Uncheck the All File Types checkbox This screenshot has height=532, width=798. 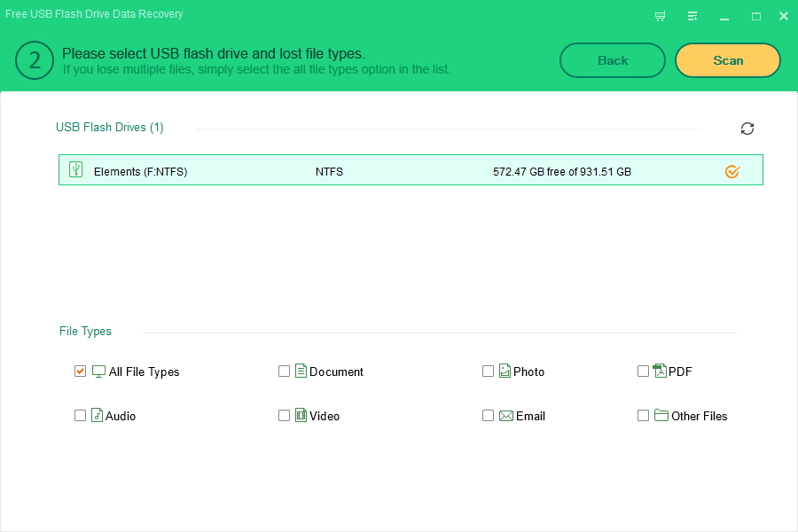[80, 371]
